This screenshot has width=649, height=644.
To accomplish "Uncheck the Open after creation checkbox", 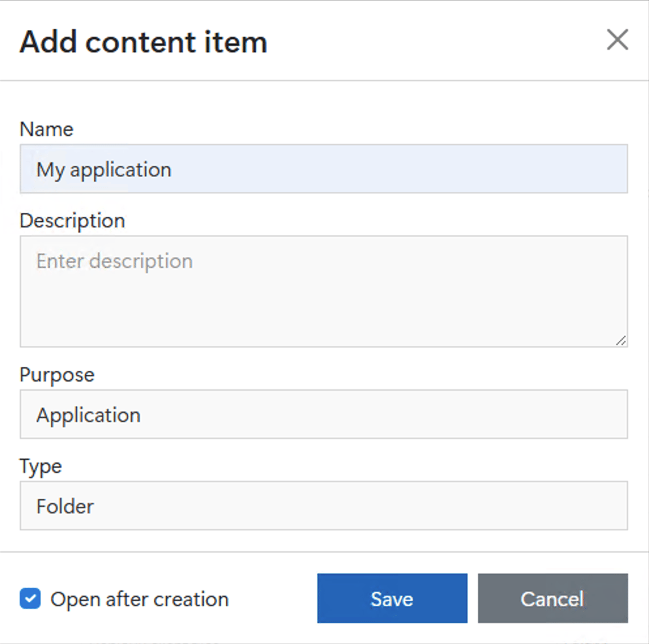I will [30, 598].
